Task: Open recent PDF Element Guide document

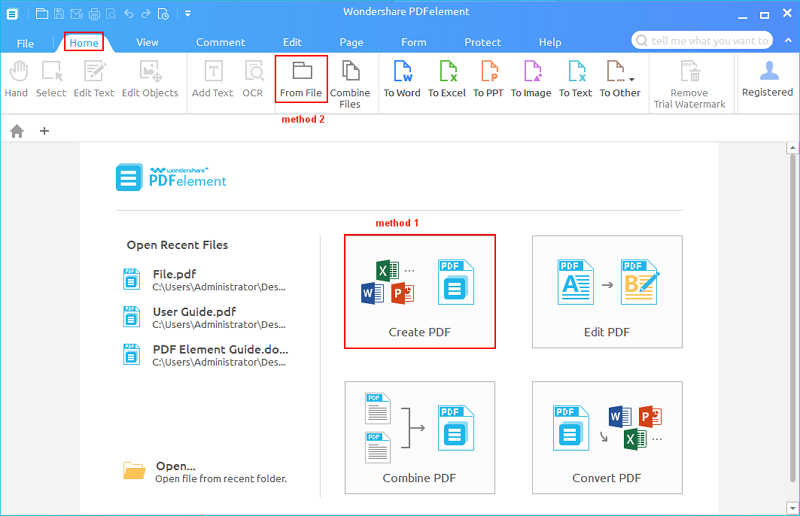Action: click(205, 355)
